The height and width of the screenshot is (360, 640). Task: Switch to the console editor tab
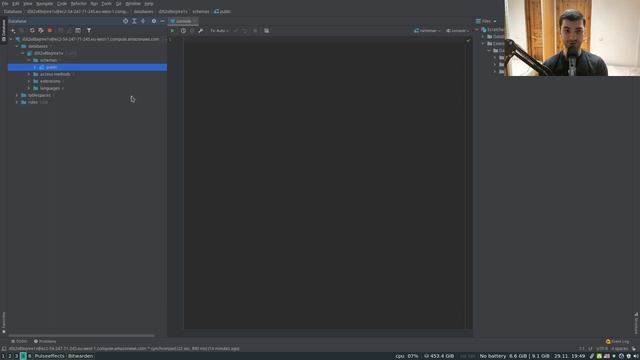[183, 21]
